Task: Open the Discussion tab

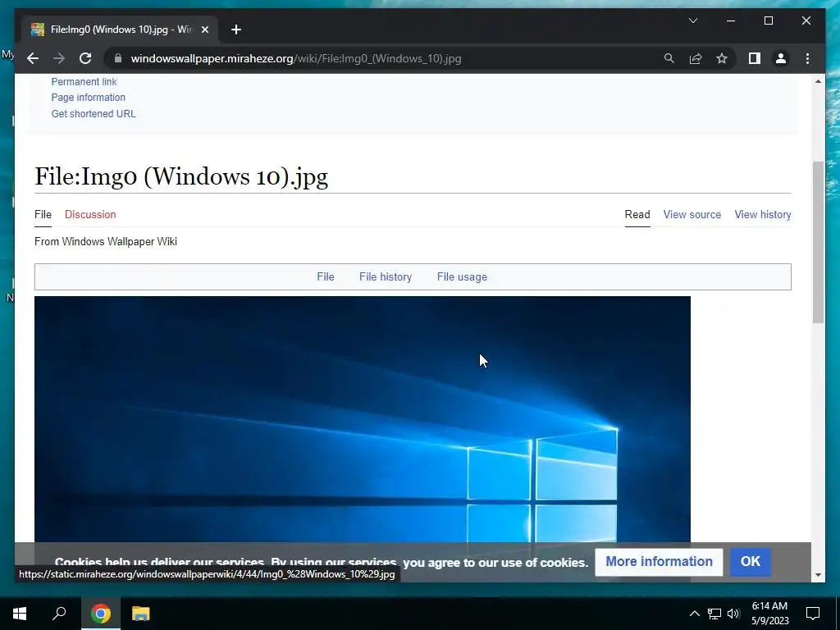Action: 90,214
